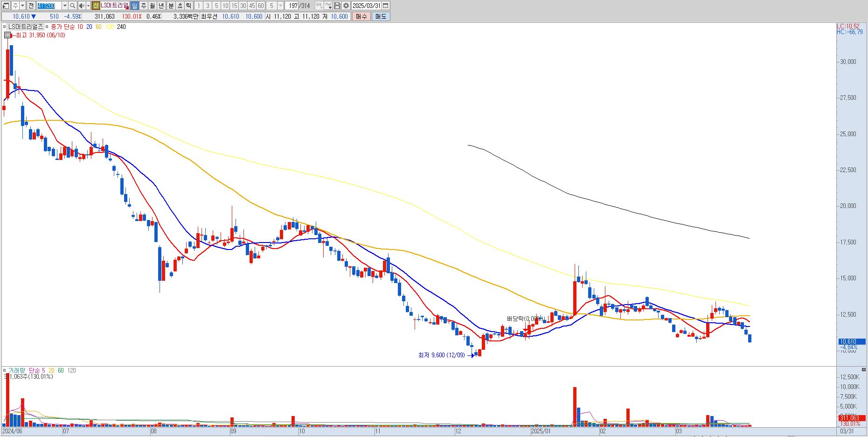
Task: Open the dropdown arrow beside the speaker icon
Action: click(x=88, y=6)
